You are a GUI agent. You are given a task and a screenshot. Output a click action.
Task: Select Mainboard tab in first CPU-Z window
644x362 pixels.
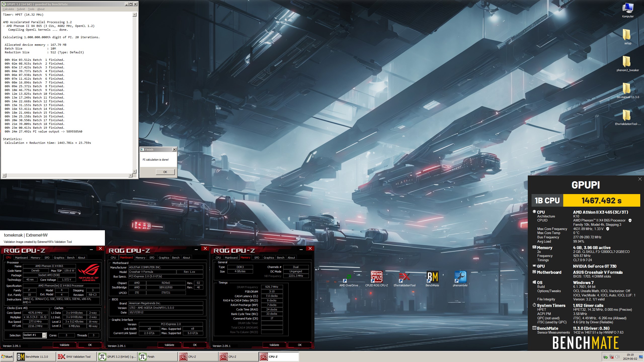pyautogui.click(x=21, y=258)
